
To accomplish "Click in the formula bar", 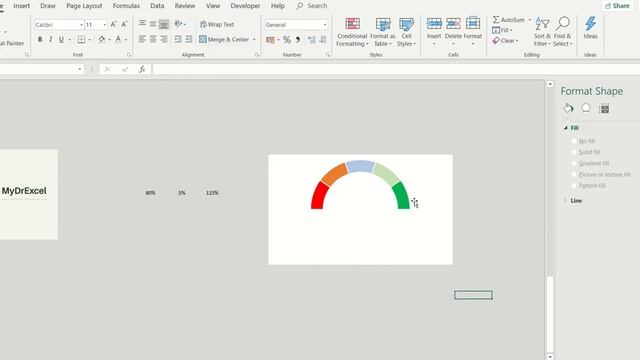I will coord(395,69).
